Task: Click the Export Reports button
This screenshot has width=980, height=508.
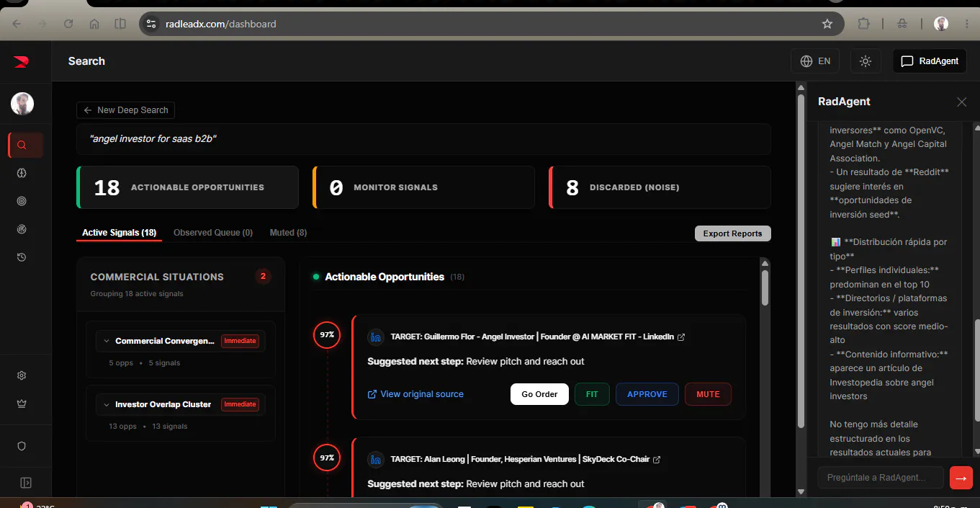Action: (732, 233)
